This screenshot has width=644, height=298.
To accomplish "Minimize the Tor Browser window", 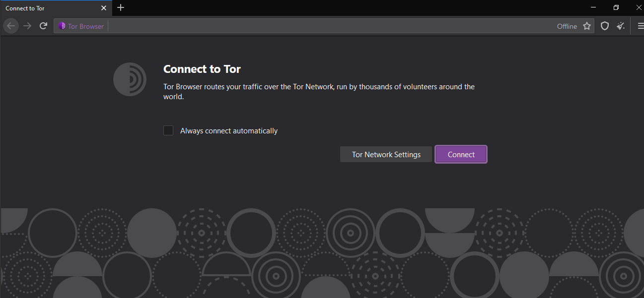I will [594, 7].
